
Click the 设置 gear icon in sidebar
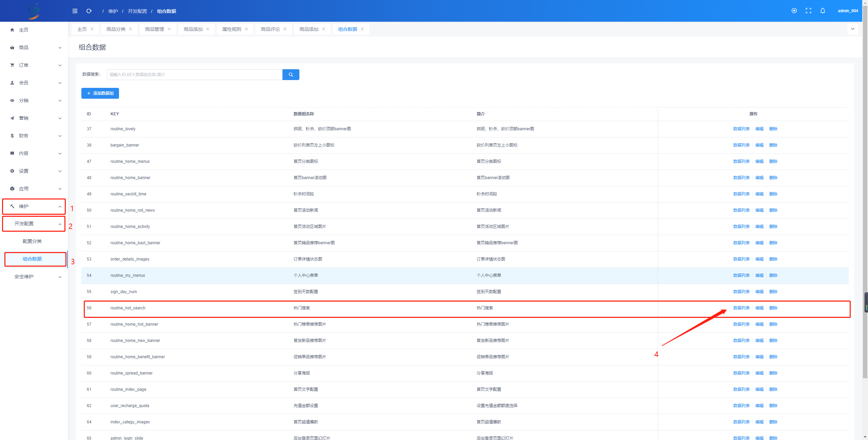(x=12, y=171)
